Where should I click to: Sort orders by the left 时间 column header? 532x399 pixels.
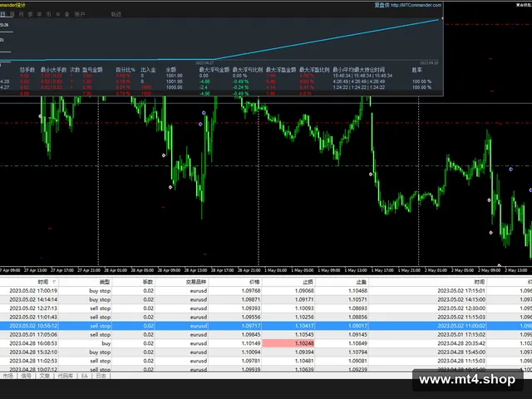tap(42, 282)
